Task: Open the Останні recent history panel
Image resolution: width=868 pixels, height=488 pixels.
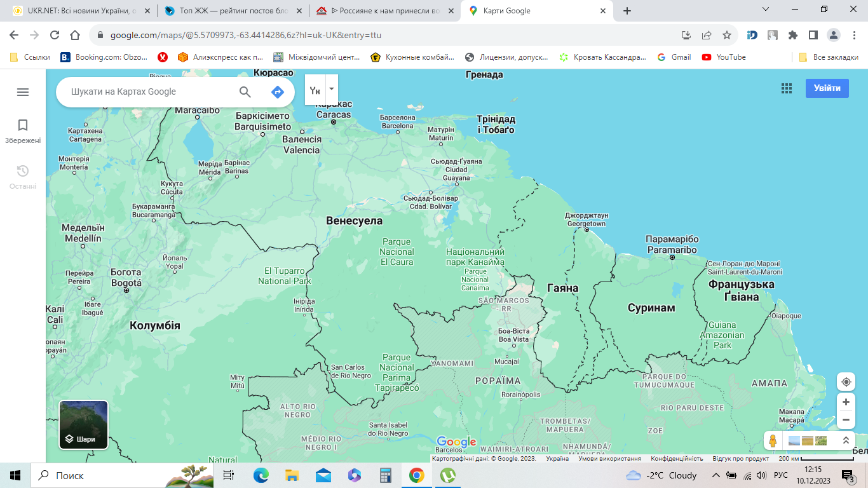Action: tap(23, 177)
